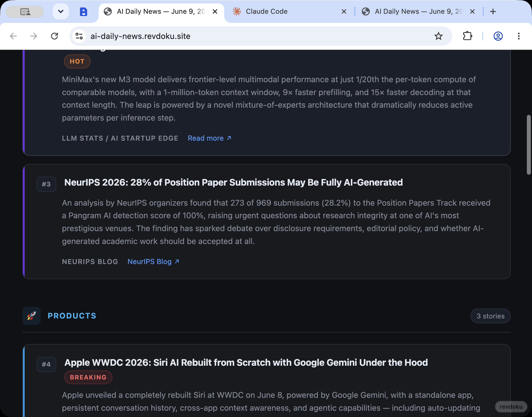The width and height of the screenshot is (532, 417).
Task: Select the active AI Daily News tab
Action: click(x=161, y=11)
